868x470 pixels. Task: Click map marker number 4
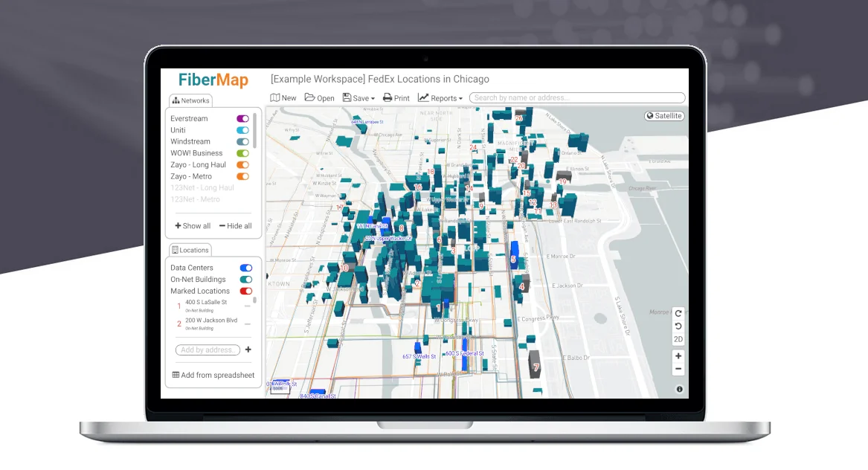click(x=521, y=286)
